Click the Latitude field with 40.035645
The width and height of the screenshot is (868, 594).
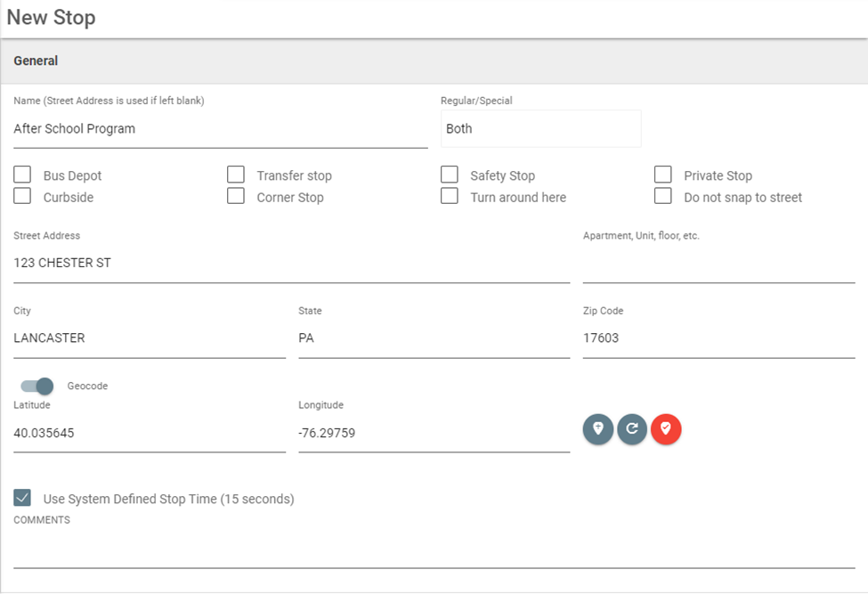[x=150, y=433]
